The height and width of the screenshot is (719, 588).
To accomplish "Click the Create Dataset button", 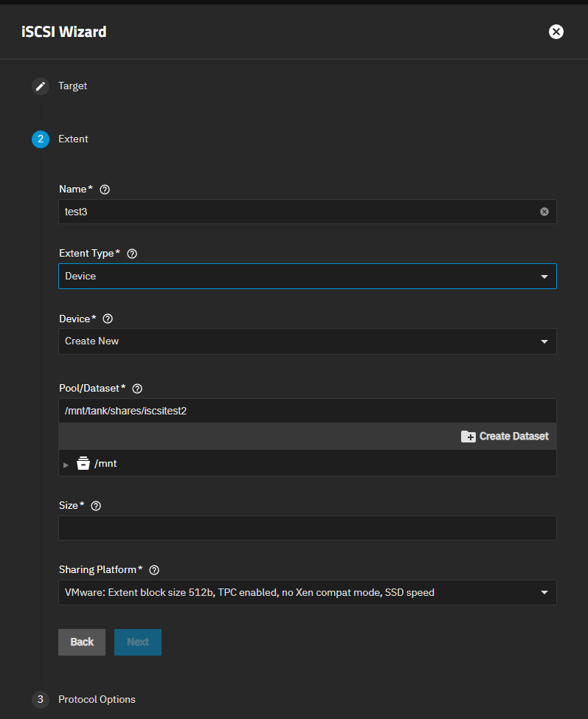I will pyautogui.click(x=505, y=437).
